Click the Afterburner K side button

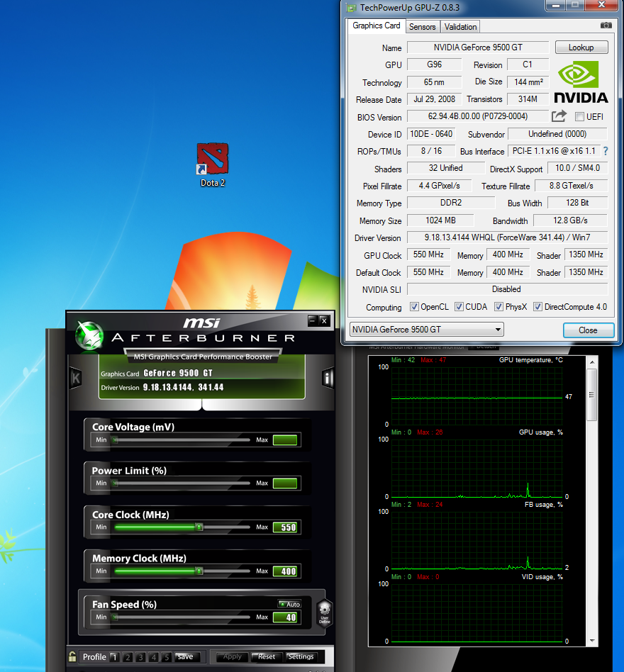coord(76,378)
